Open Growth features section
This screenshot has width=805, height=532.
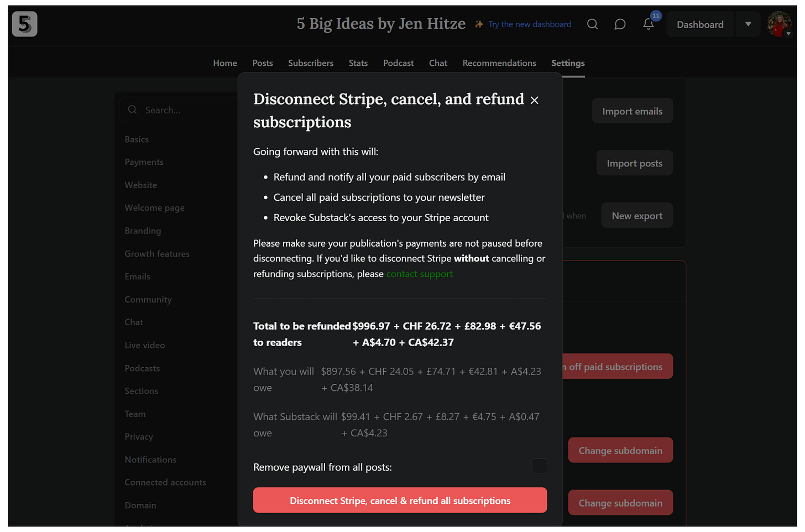(x=157, y=254)
